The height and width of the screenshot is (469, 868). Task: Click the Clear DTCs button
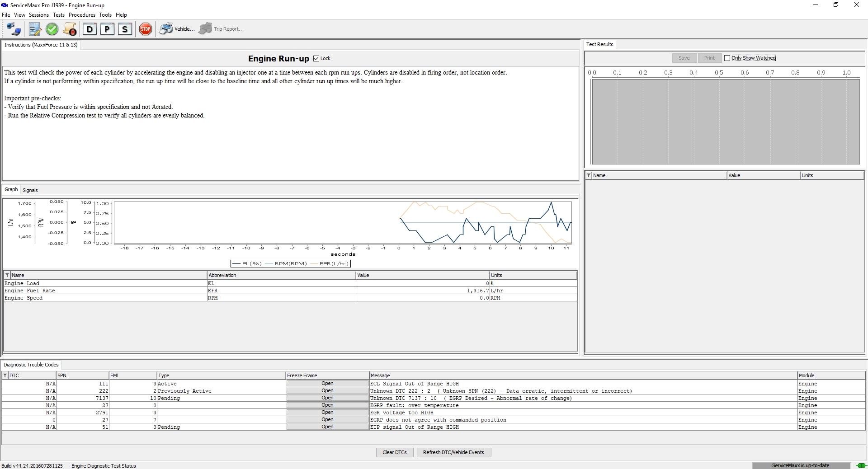click(x=394, y=452)
